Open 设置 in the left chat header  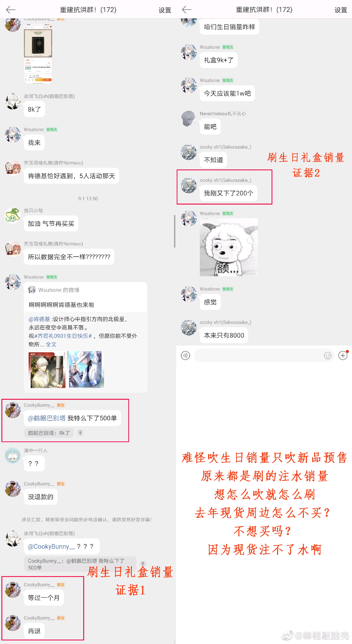click(165, 10)
